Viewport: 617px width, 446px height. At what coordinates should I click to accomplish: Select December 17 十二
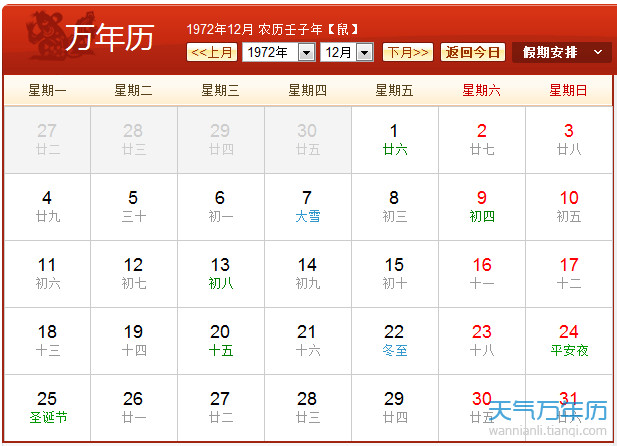point(569,274)
